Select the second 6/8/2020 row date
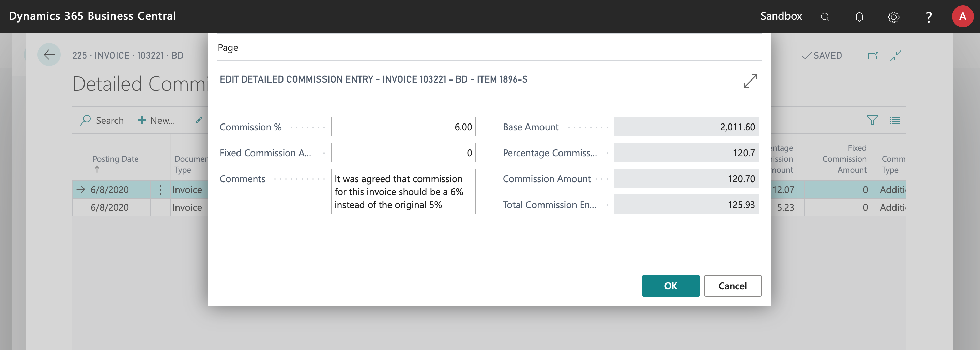 coord(110,207)
